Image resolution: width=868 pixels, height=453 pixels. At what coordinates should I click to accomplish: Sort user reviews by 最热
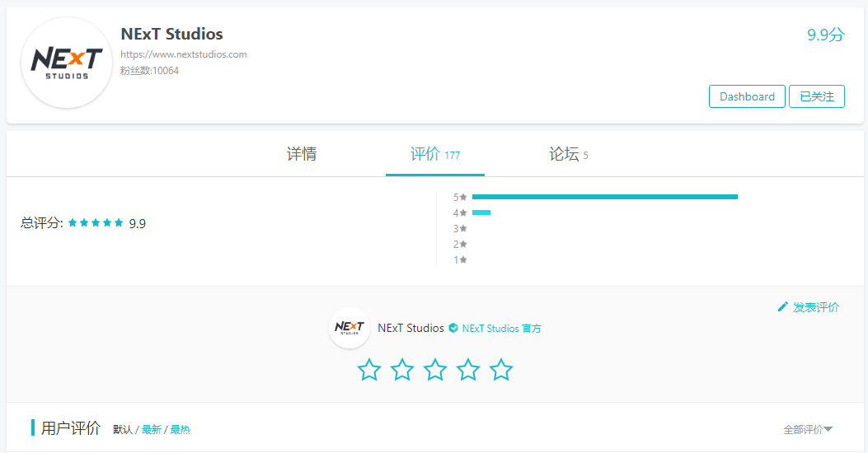click(x=180, y=429)
